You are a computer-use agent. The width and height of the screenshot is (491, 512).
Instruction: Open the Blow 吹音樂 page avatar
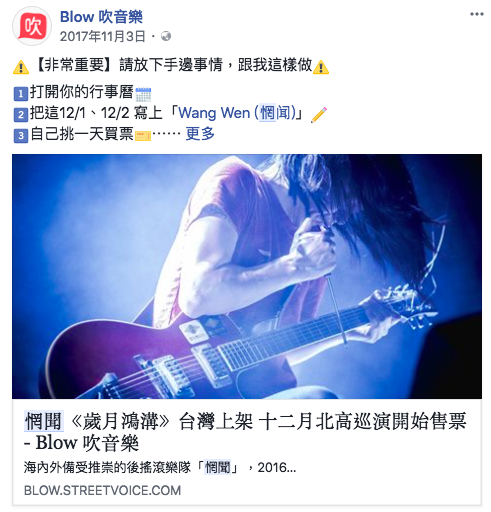pyautogui.click(x=32, y=26)
